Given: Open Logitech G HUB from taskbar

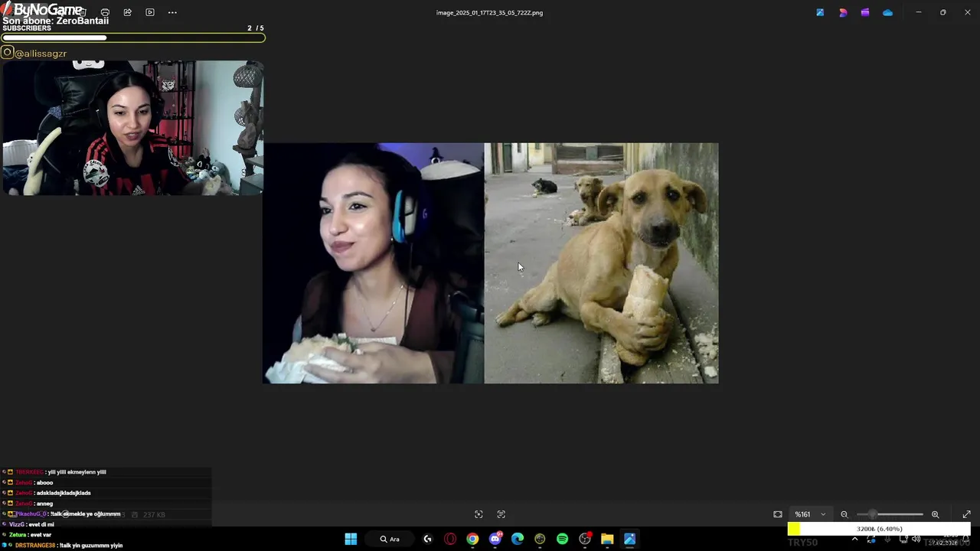Looking at the screenshot, I should click(x=427, y=539).
